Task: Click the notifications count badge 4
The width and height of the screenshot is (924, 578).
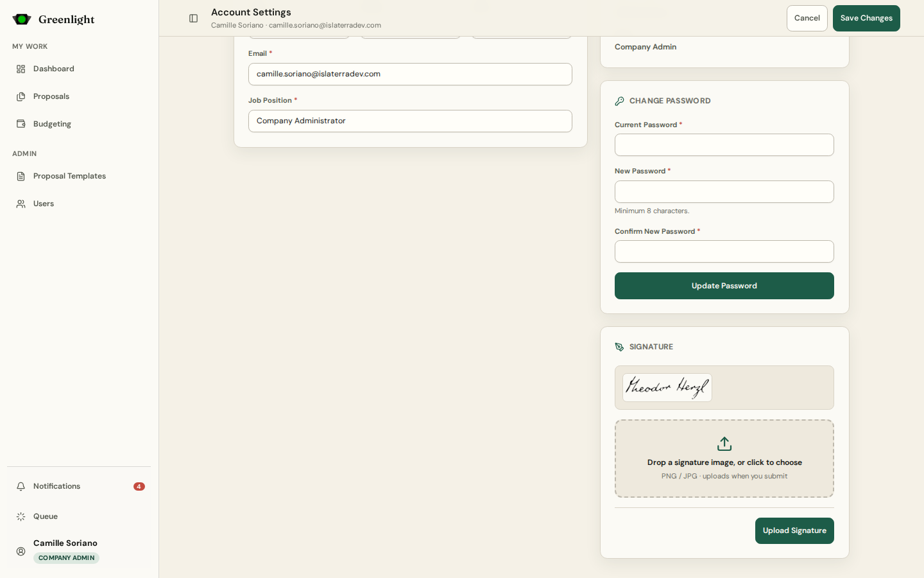Action: 139,486
